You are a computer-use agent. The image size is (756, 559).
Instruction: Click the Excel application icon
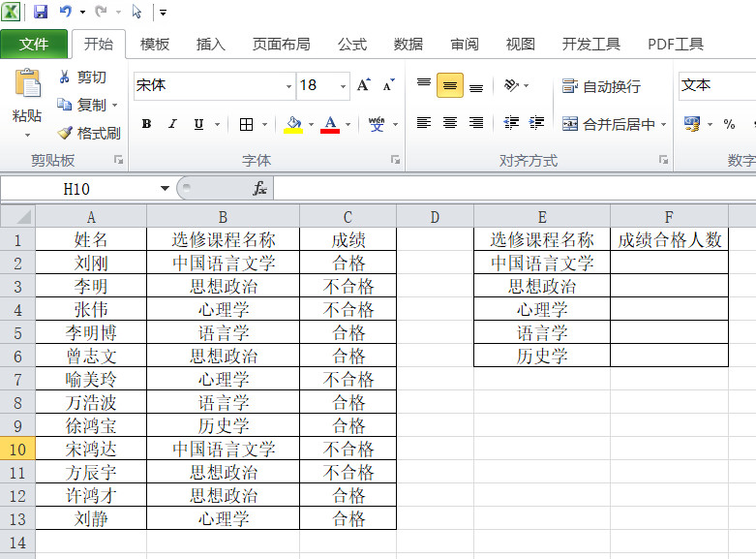[10, 12]
